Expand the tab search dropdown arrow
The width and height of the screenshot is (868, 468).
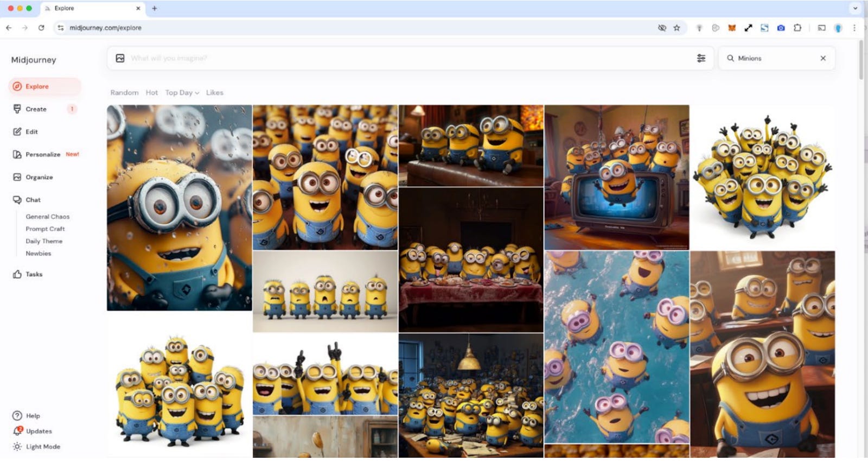[x=855, y=8]
